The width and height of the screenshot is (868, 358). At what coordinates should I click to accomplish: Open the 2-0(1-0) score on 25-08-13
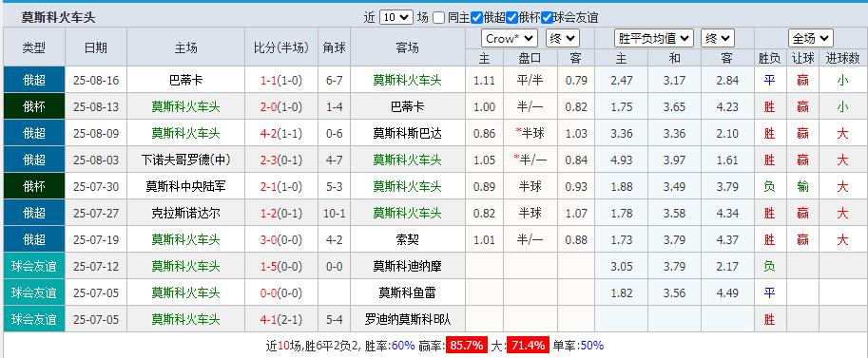click(281, 106)
